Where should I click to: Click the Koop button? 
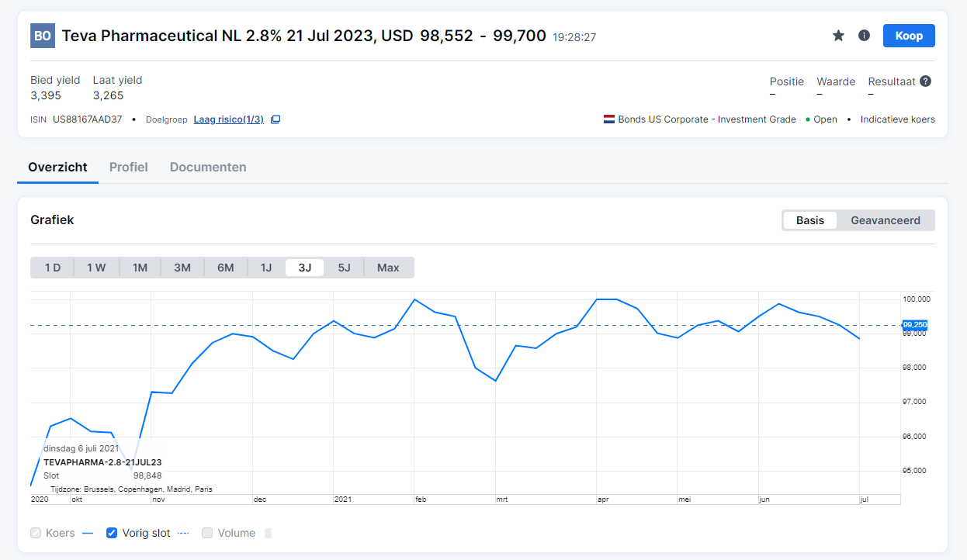(909, 36)
